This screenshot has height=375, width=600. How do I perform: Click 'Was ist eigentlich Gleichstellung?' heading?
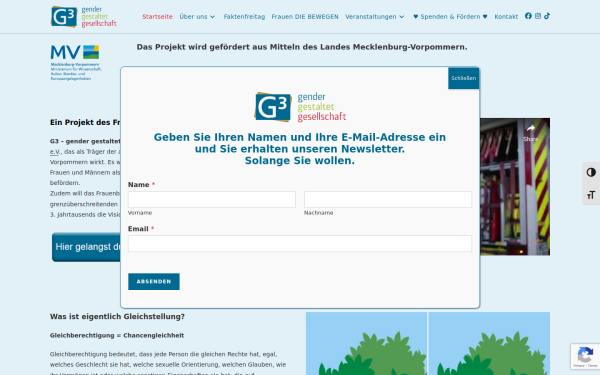pyautogui.click(x=117, y=316)
